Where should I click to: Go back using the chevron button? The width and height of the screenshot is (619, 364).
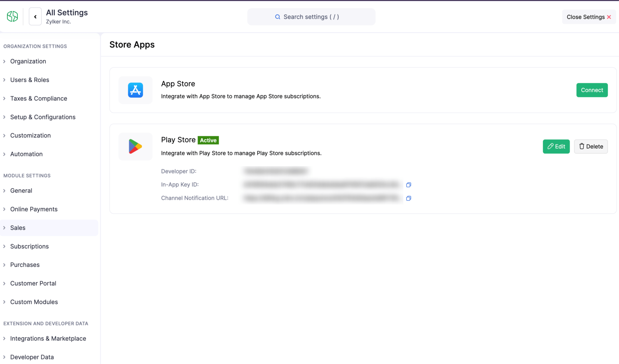35,16
